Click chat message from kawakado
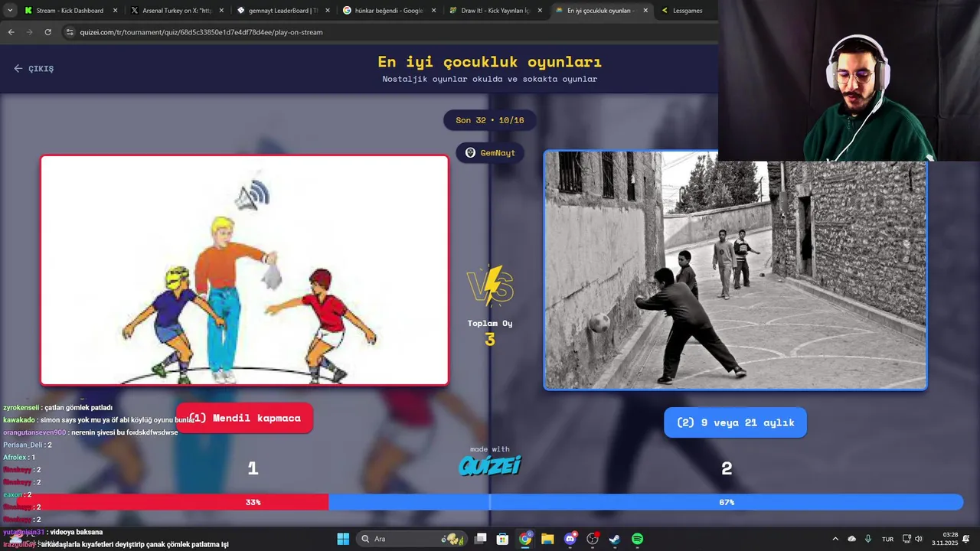The height and width of the screenshot is (551, 980). click(99, 420)
